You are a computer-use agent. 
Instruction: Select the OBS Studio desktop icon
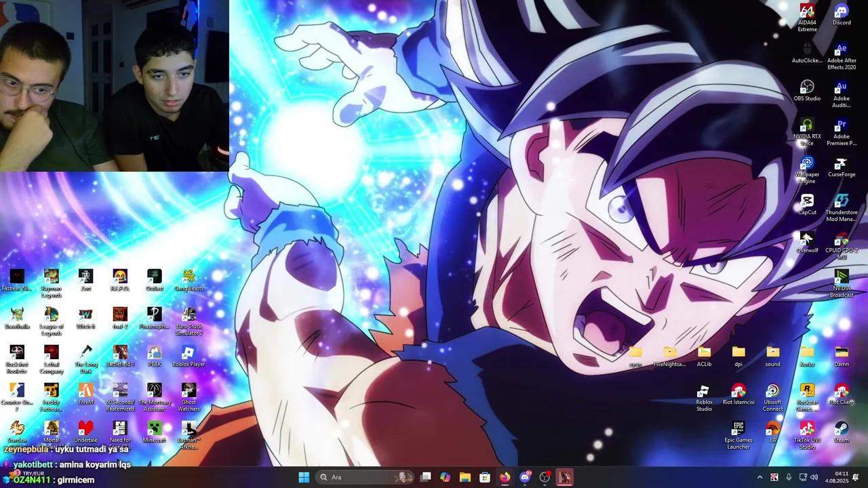pos(807,91)
